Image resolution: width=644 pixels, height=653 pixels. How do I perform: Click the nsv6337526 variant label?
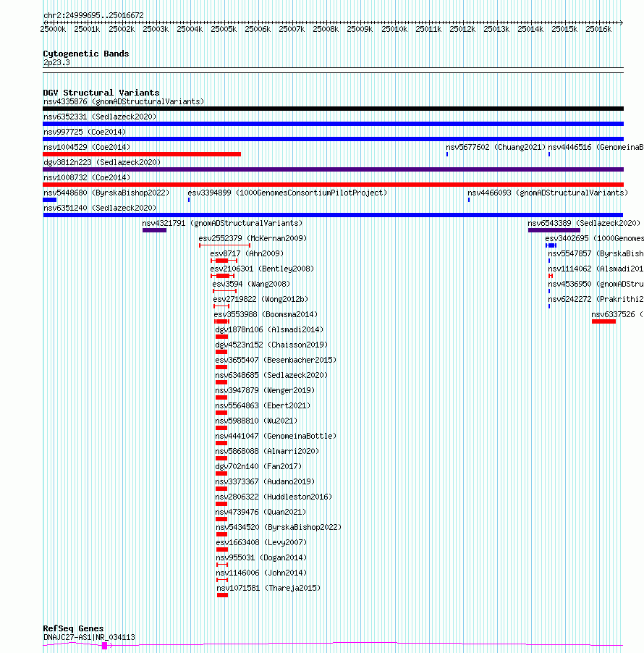617,314
